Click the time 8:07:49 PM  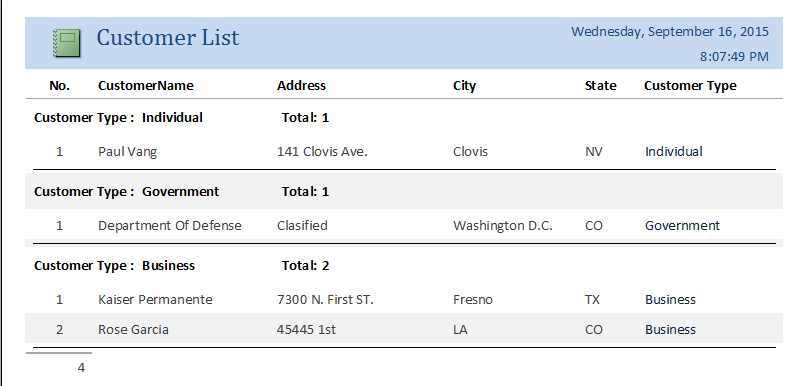pyautogui.click(x=734, y=56)
